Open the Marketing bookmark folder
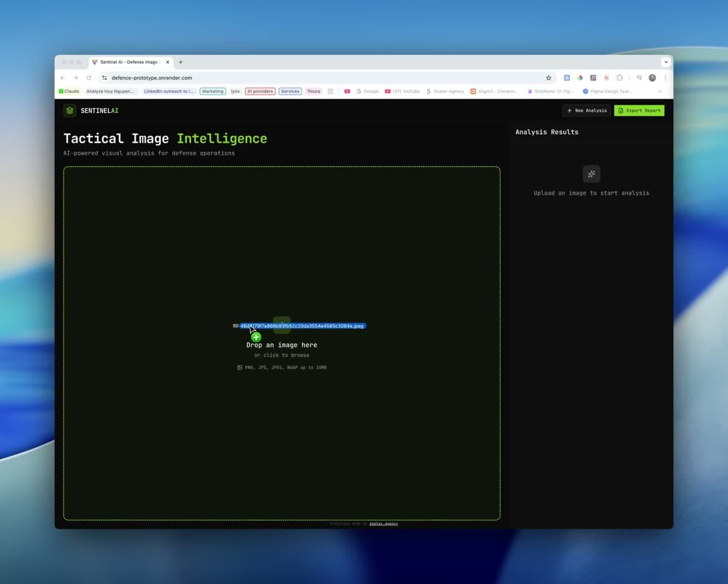The image size is (728, 584). click(213, 91)
